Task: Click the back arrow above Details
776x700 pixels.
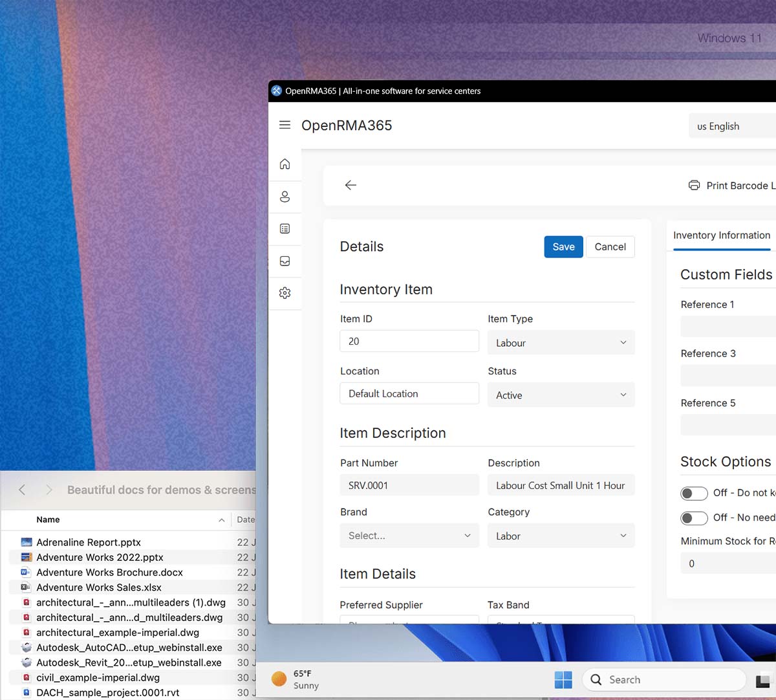Action: pos(350,186)
